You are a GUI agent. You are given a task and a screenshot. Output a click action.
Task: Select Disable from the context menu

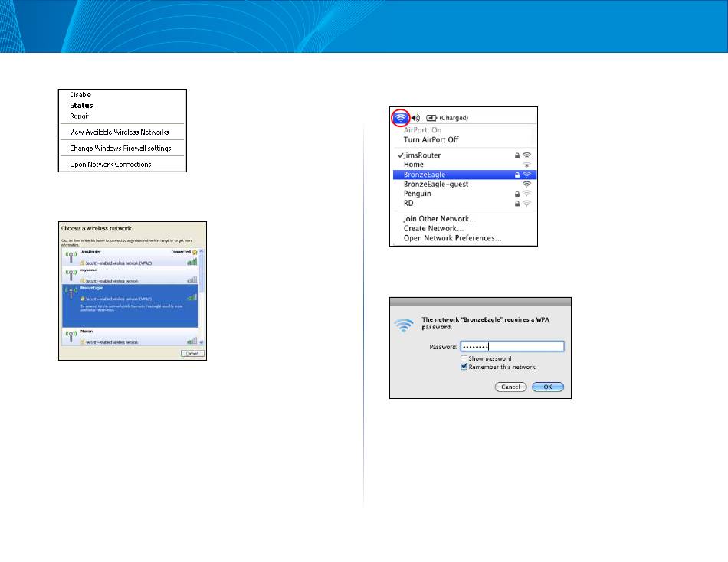click(80, 95)
